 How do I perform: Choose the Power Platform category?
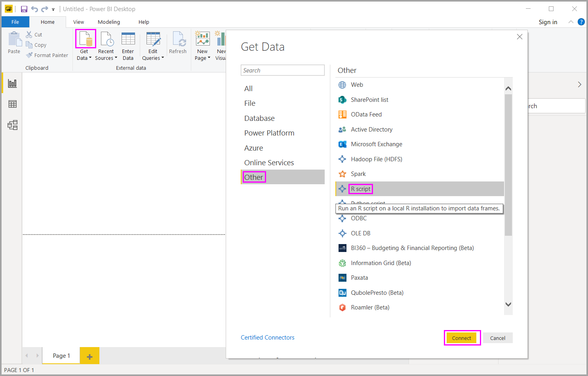[283, 133]
